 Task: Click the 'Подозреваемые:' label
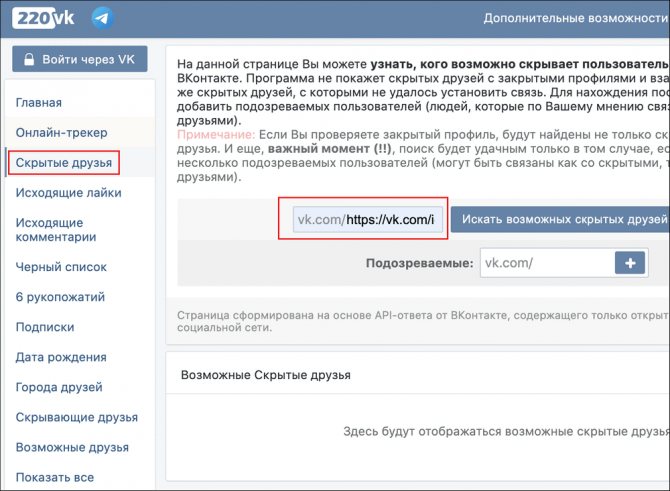click(x=420, y=263)
